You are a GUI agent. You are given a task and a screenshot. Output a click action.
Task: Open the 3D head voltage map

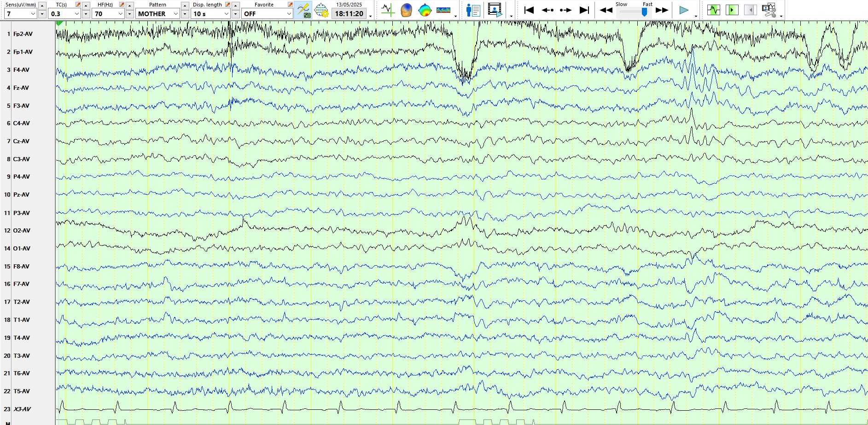406,10
